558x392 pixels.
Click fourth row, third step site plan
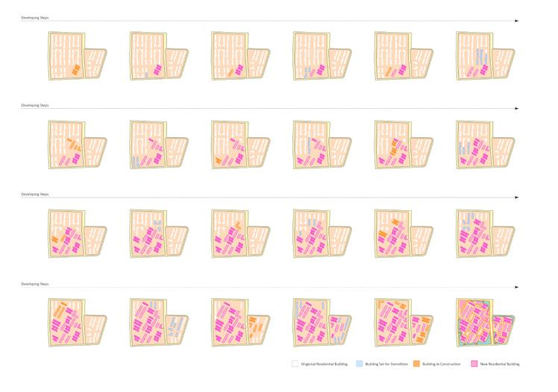tap(240, 323)
